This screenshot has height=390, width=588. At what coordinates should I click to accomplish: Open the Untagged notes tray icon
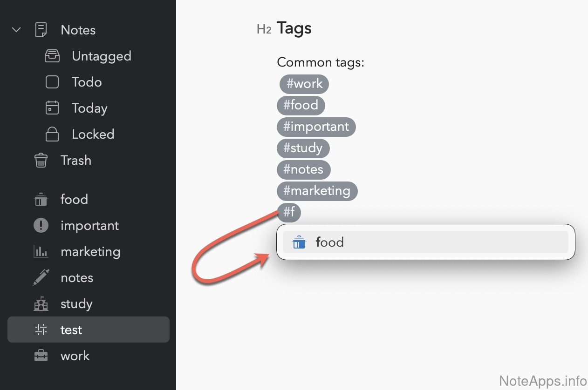point(52,56)
